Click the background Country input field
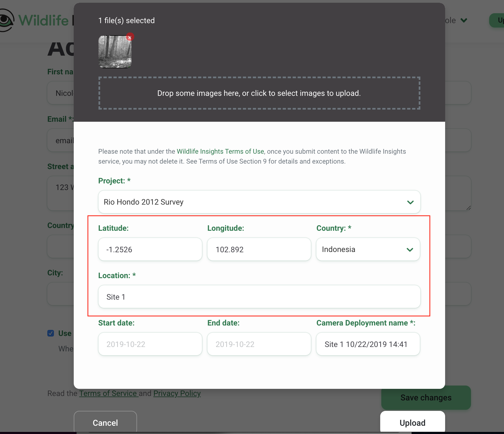 click(x=61, y=246)
